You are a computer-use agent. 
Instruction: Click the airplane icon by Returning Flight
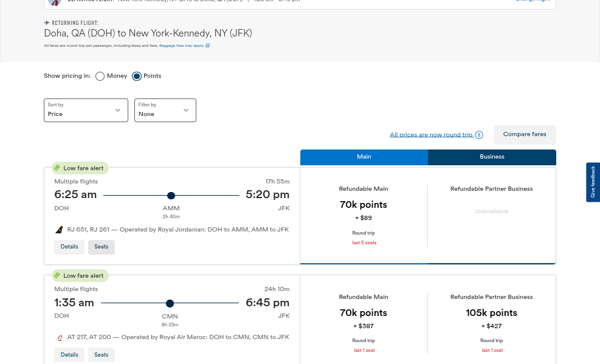coord(47,23)
